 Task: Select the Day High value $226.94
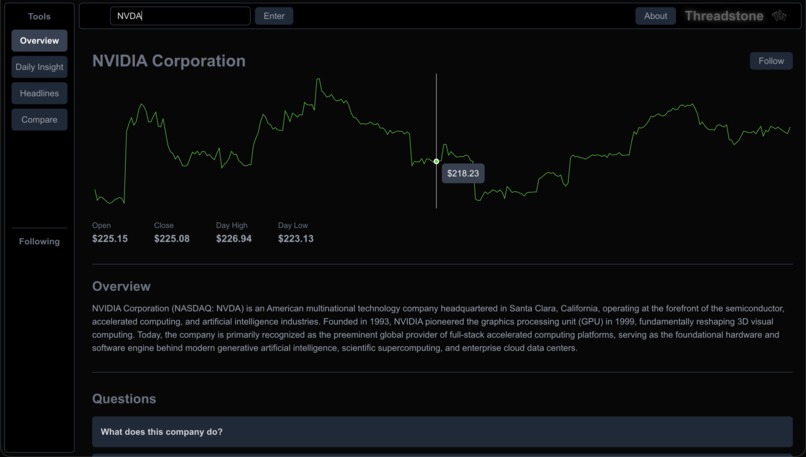point(234,239)
